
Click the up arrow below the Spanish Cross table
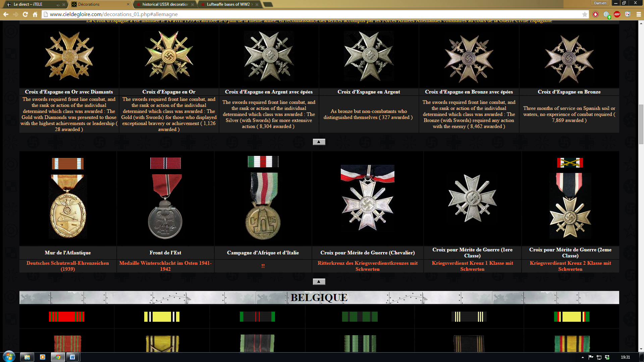(319, 142)
